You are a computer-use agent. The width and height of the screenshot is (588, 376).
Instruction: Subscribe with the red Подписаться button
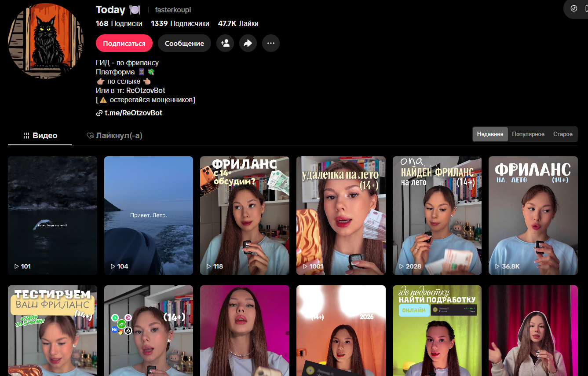click(x=124, y=43)
